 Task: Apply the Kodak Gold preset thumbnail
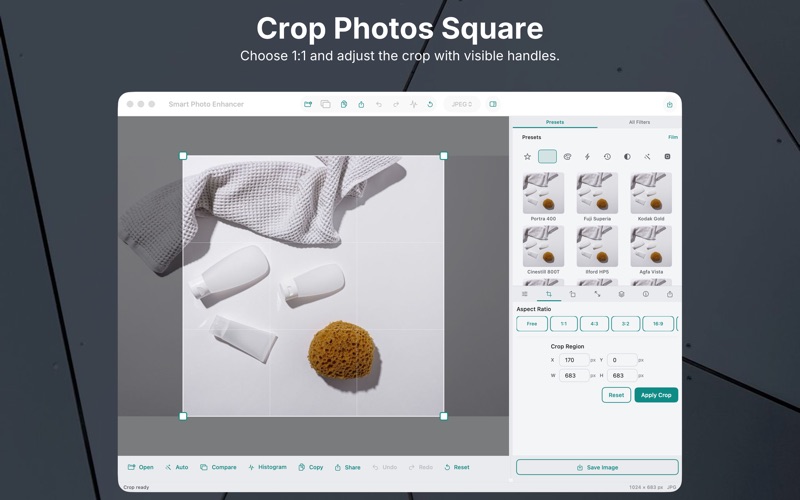651,193
